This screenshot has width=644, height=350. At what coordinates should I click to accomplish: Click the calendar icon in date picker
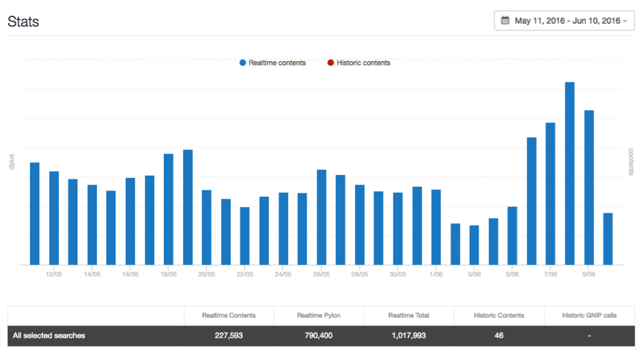coord(506,21)
